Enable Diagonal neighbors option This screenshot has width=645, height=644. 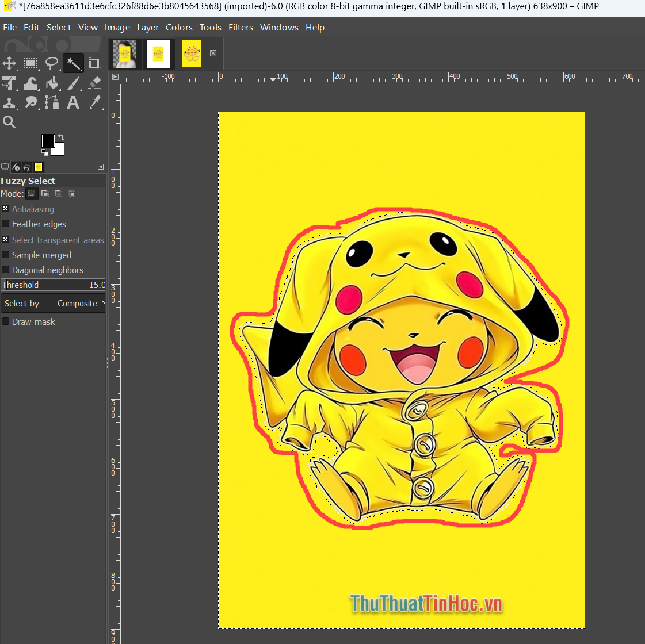pyautogui.click(x=5, y=270)
